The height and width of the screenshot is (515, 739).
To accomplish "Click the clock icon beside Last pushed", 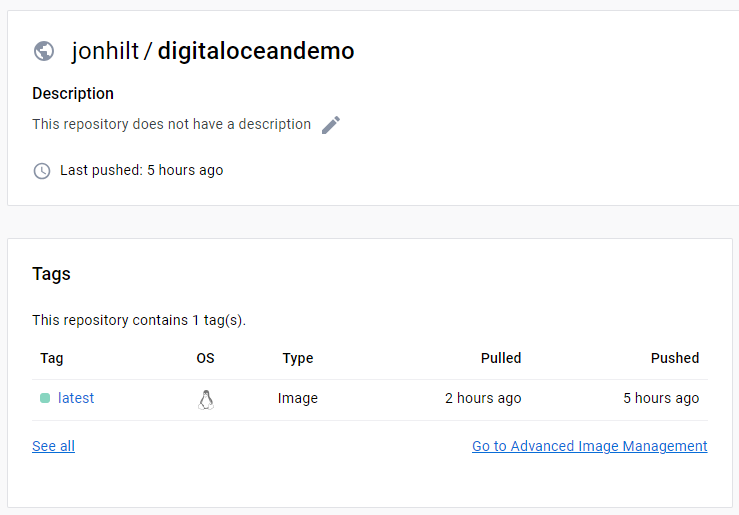I will point(42,171).
